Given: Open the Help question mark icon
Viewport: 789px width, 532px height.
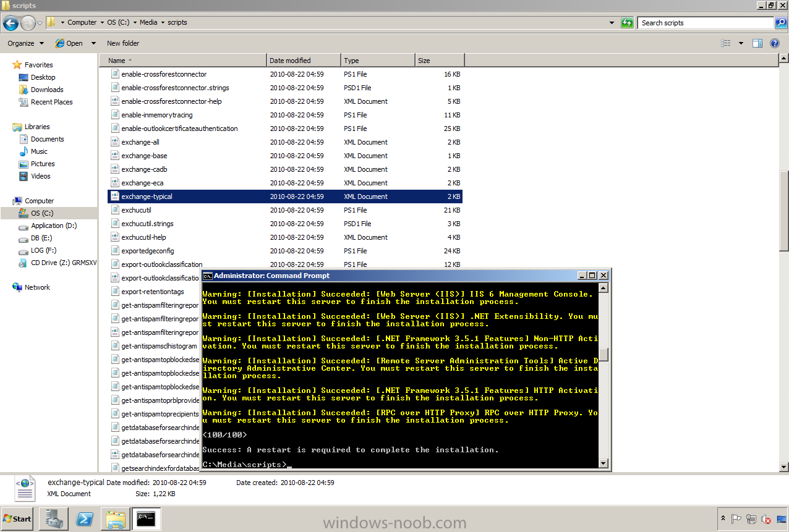Looking at the screenshot, I should [775, 43].
